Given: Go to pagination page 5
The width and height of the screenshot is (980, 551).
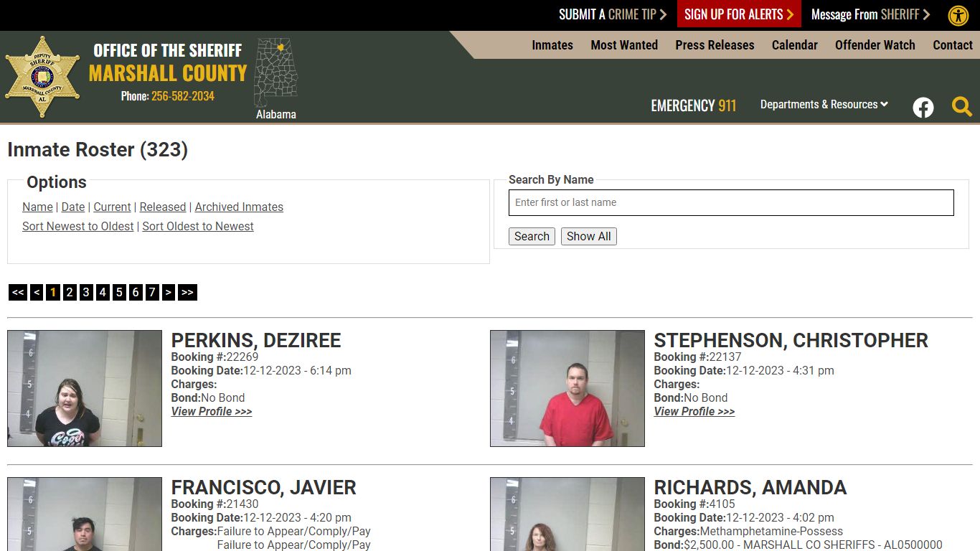Looking at the screenshot, I should coord(119,292).
